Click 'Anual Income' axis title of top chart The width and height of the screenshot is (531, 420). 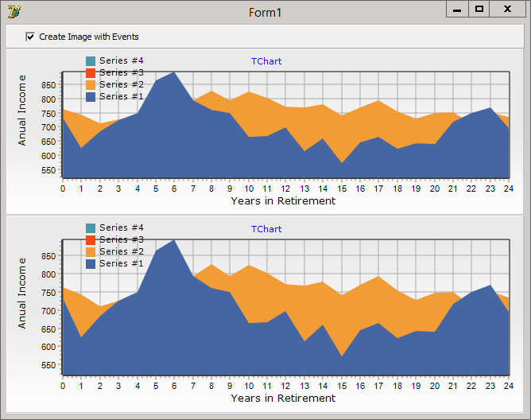[21, 111]
